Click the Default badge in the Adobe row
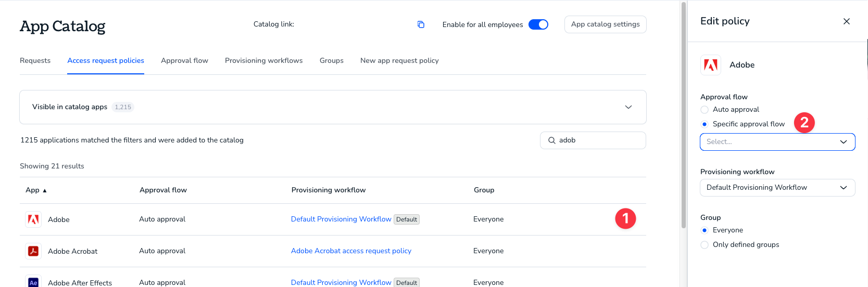 click(407, 219)
